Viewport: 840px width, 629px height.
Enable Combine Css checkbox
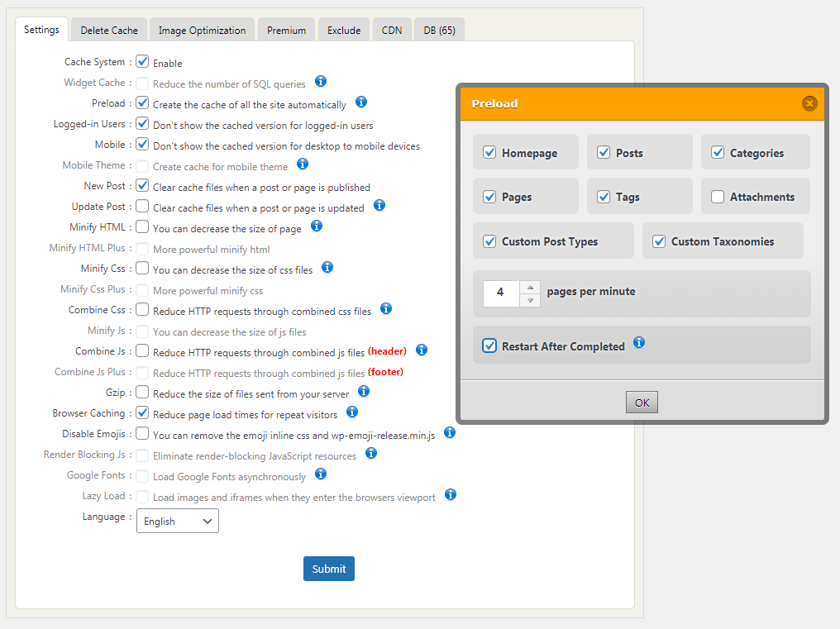(x=142, y=310)
